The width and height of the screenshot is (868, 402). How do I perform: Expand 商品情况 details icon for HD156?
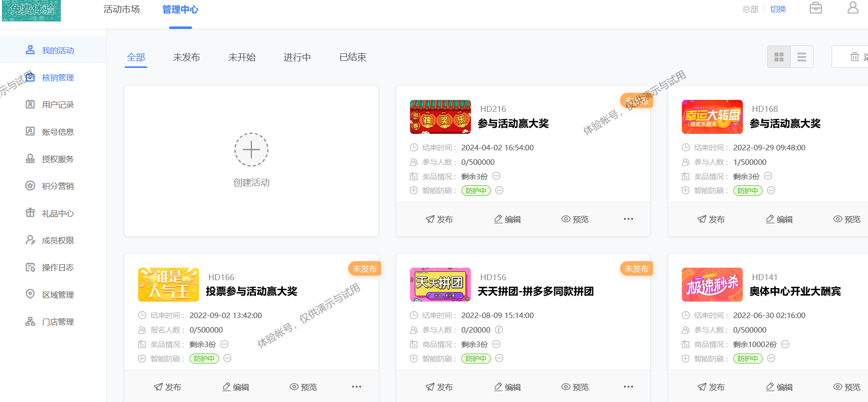(x=496, y=344)
